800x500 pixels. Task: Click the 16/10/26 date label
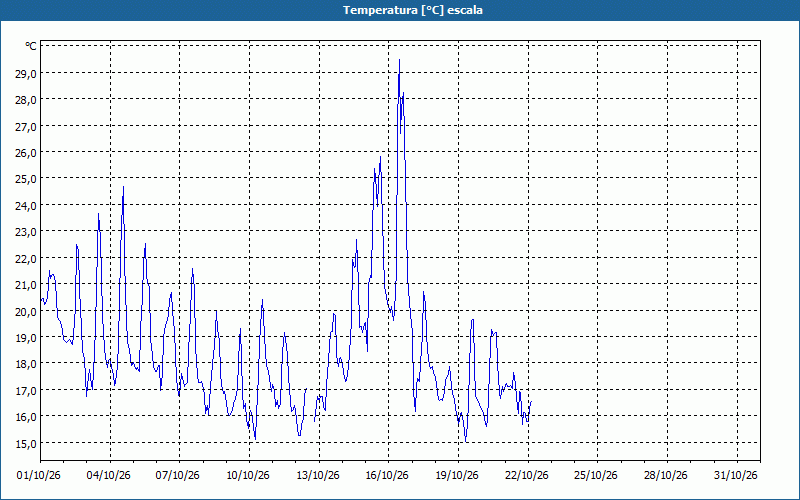387,475
